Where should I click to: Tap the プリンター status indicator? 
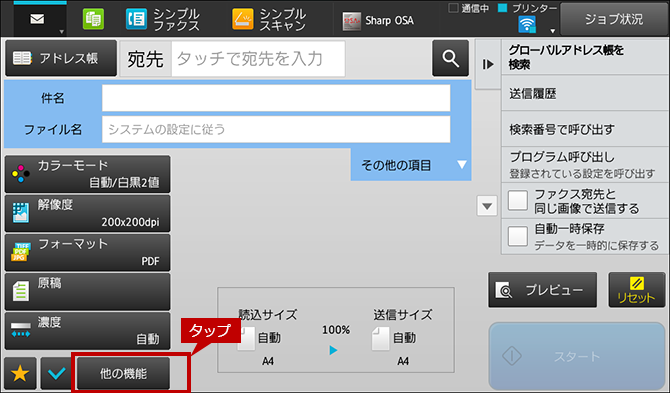(x=528, y=8)
